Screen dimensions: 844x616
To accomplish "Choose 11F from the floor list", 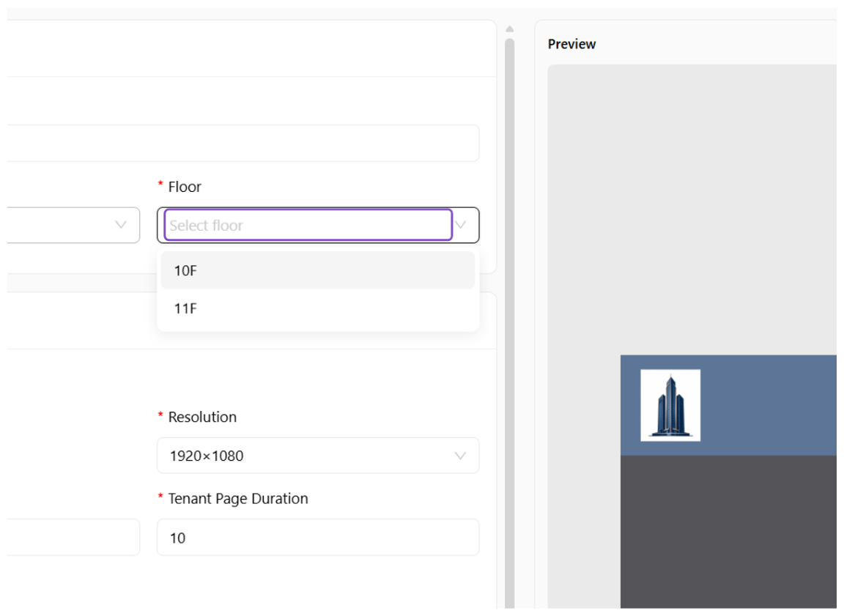I will [x=317, y=309].
